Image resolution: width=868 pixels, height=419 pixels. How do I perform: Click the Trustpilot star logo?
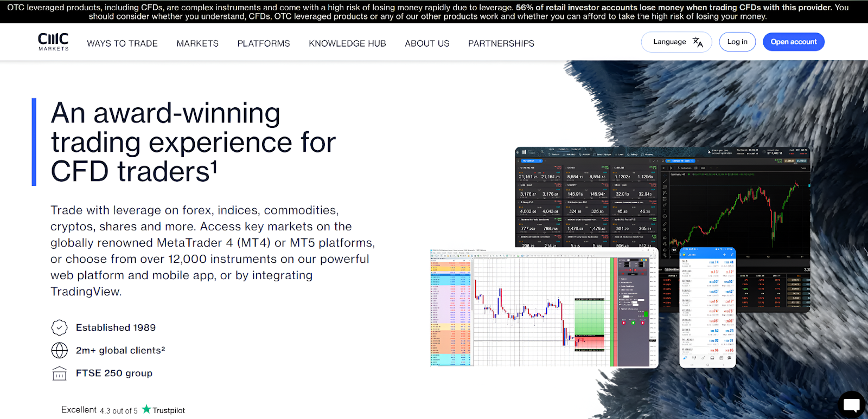point(146,409)
